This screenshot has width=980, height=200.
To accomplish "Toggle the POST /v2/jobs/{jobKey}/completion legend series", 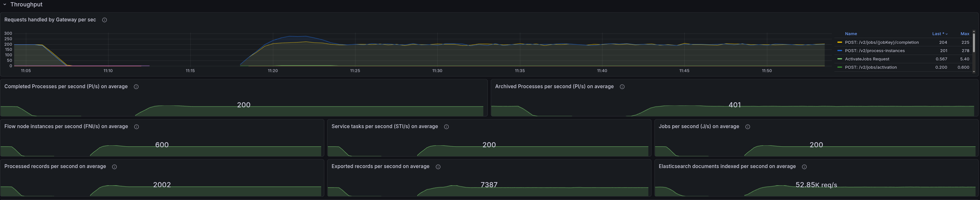I will click(x=881, y=42).
